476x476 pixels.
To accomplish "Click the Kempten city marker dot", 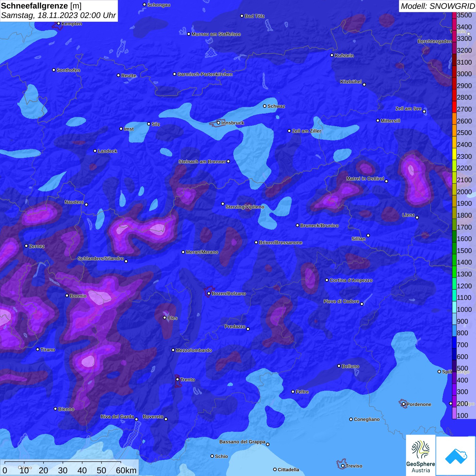I will coord(58,23).
